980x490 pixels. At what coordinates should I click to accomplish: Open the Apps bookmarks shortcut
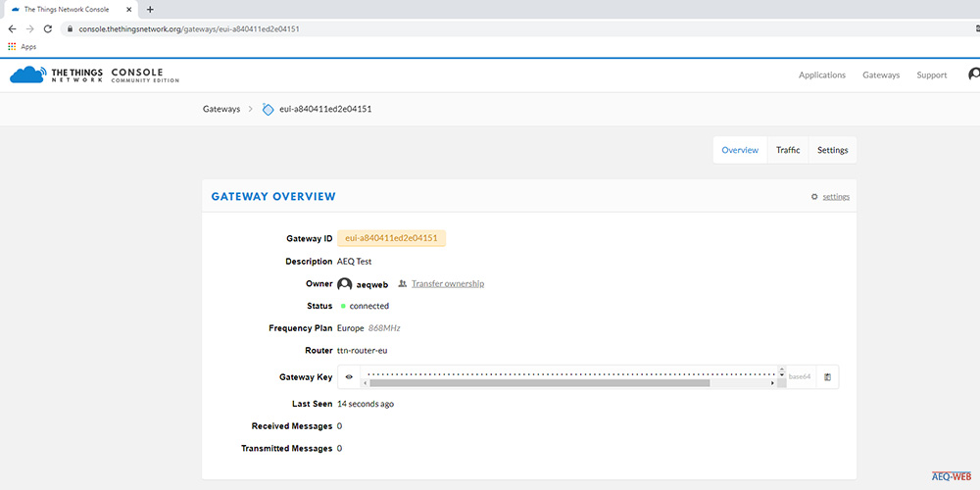22,47
